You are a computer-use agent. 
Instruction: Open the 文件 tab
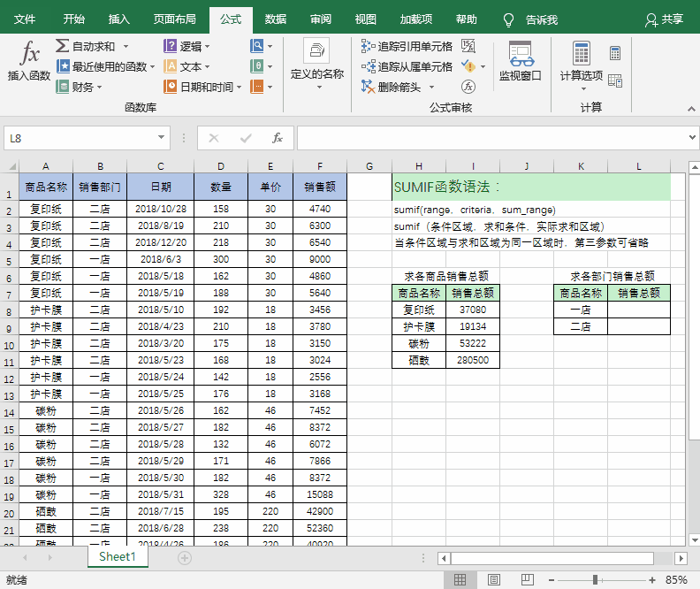[25, 19]
